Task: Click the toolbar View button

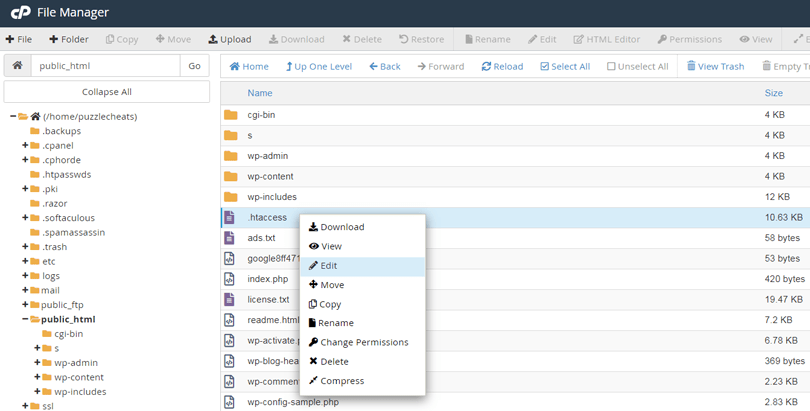Action: 756,39
